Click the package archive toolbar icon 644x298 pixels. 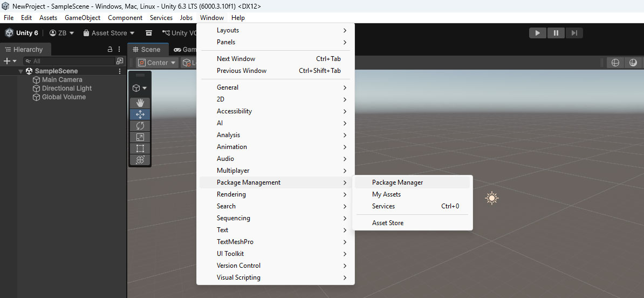click(x=149, y=33)
